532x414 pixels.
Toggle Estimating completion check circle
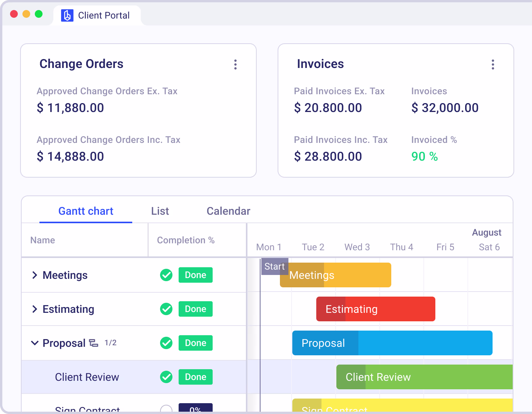tap(166, 309)
